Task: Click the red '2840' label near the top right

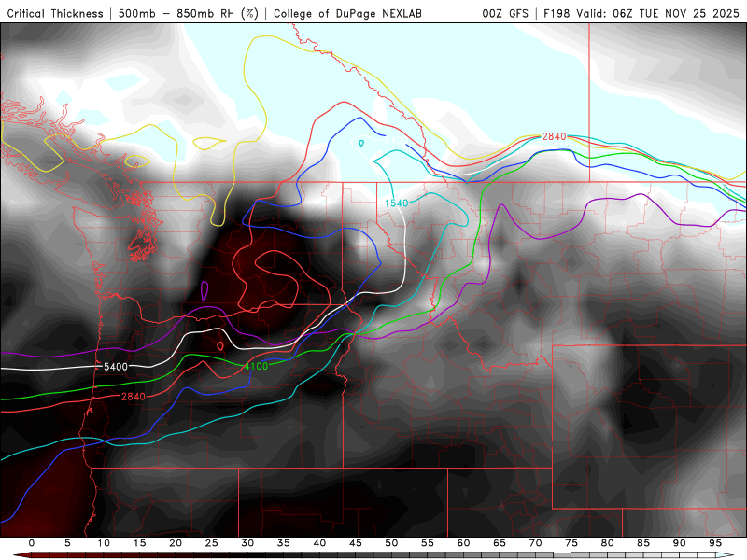Action: [x=554, y=136]
